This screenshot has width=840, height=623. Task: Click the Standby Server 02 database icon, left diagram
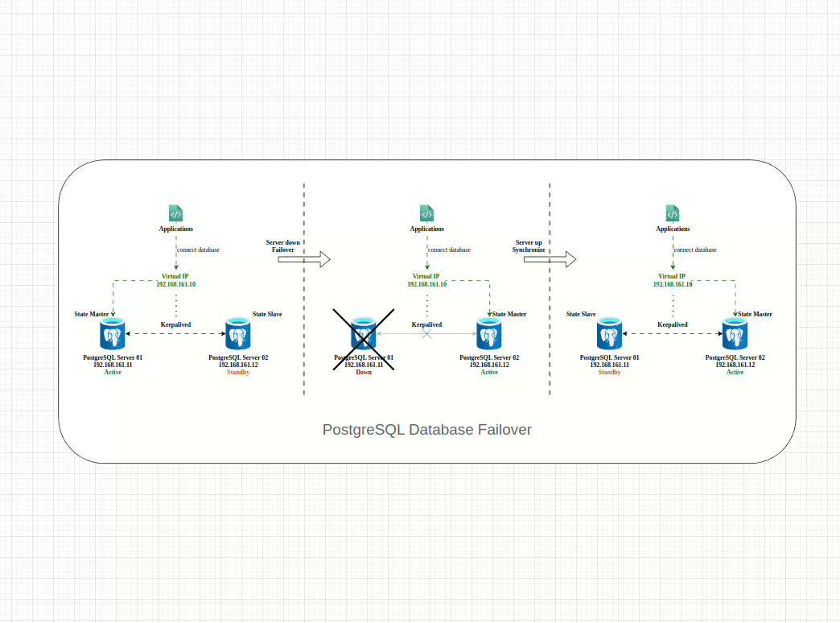pyautogui.click(x=238, y=334)
